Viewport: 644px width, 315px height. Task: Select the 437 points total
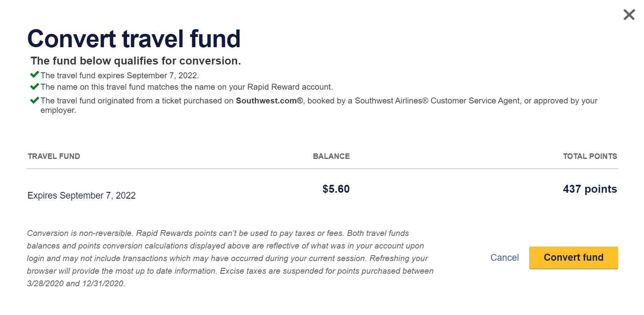coord(589,189)
